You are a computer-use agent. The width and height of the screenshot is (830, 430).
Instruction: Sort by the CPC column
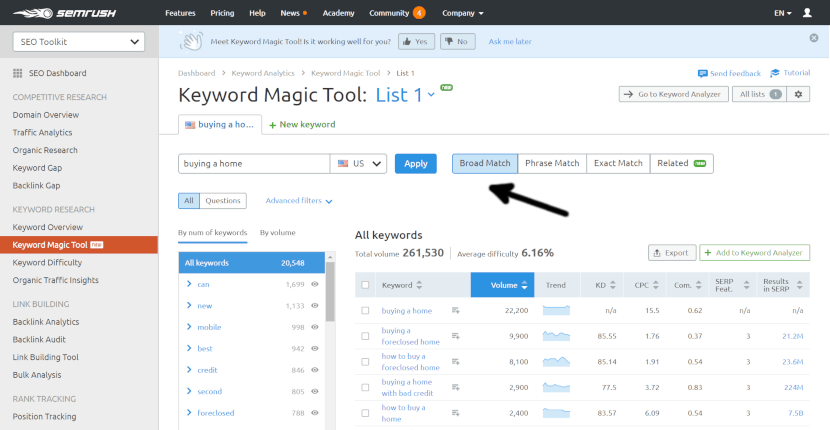click(655, 285)
